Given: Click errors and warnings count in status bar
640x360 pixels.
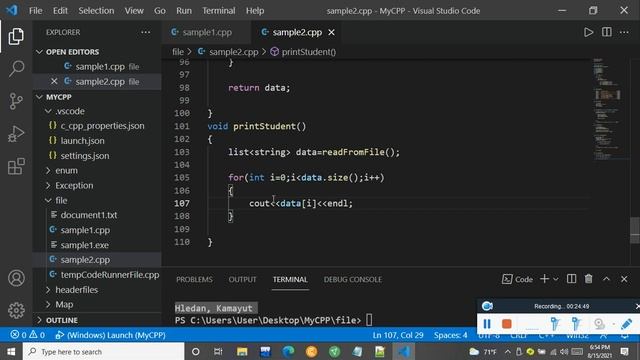Looking at the screenshot, I should 28,335.
